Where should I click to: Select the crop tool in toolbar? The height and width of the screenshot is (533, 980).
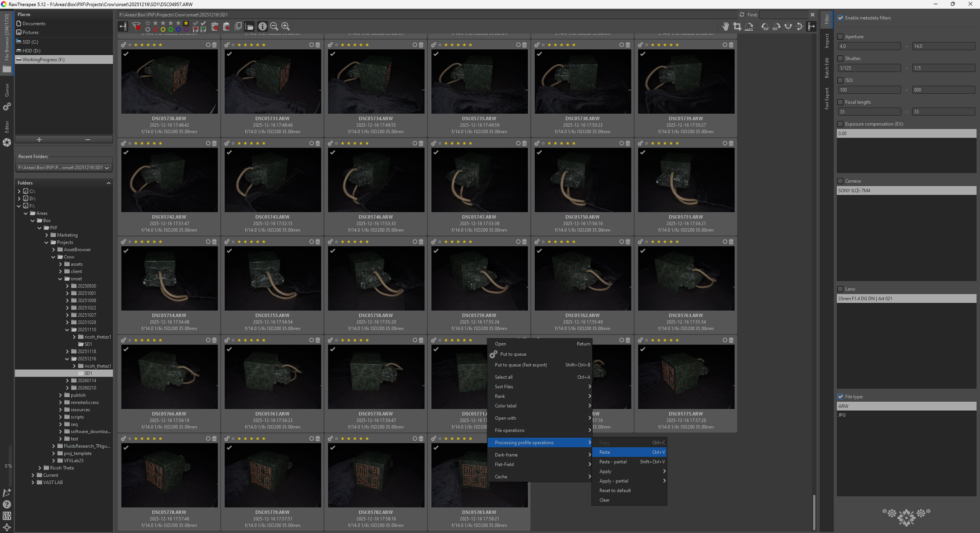coord(737,26)
